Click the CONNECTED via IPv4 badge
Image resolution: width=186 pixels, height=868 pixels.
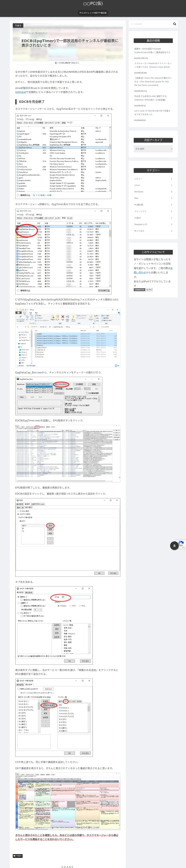coord(143,290)
